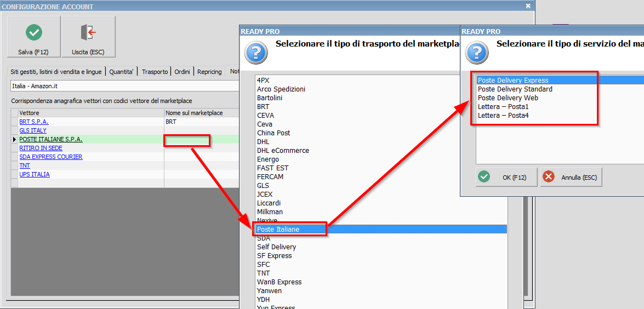Open the Siti gestiti, listini di vendita e lingue tab

(56, 71)
